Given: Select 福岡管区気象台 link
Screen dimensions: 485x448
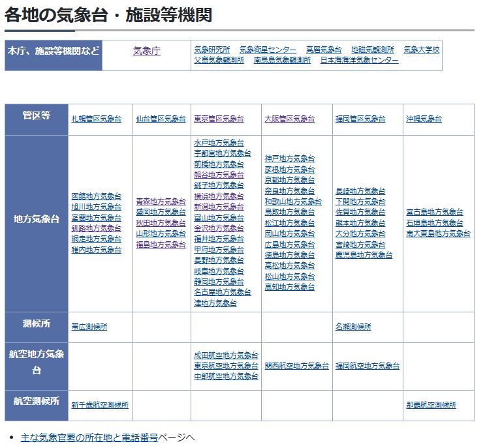Looking at the screenshot, I should 360,119.
